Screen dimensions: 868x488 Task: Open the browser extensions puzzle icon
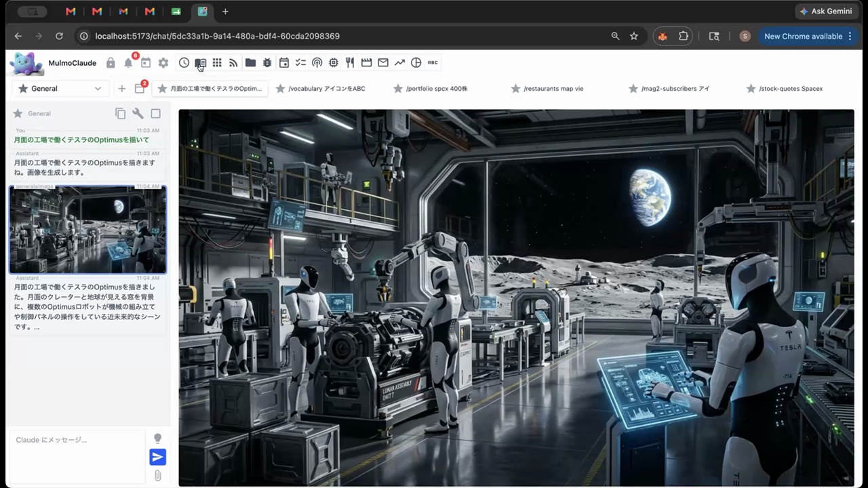tap(684, 36)
